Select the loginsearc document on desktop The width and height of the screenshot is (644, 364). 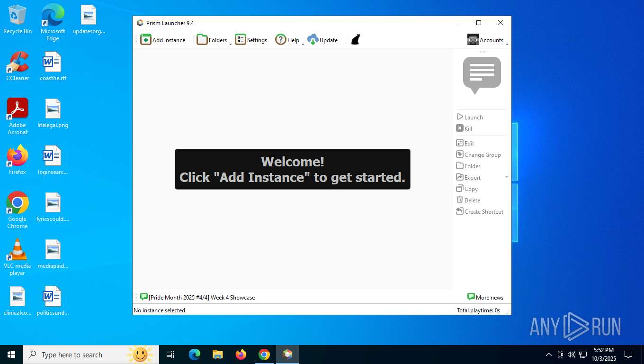[x=53, y=160]
